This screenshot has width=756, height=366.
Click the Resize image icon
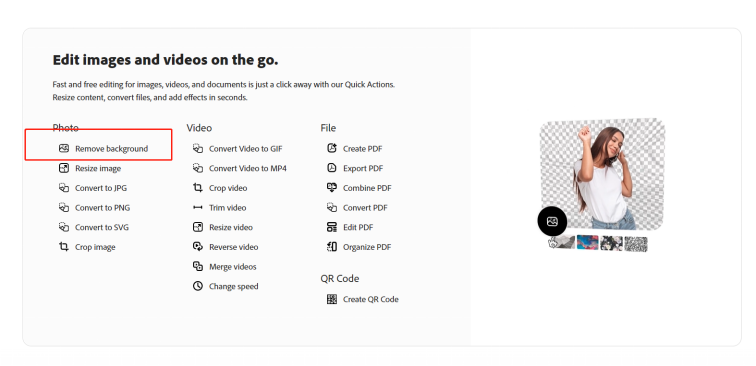point(64,168)
